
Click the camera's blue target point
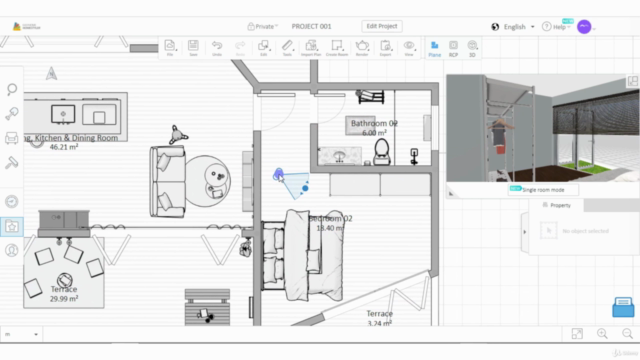tap(305, 188)
